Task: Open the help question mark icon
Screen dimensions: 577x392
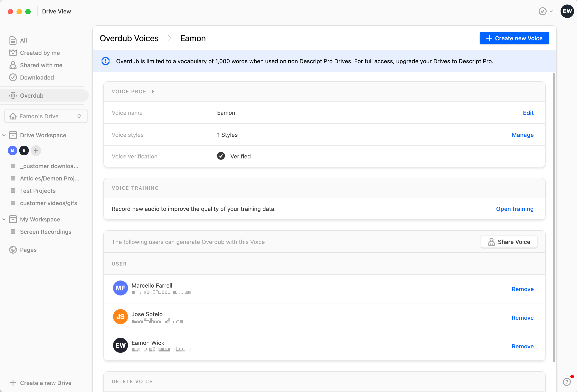Action: pos(567,382)
